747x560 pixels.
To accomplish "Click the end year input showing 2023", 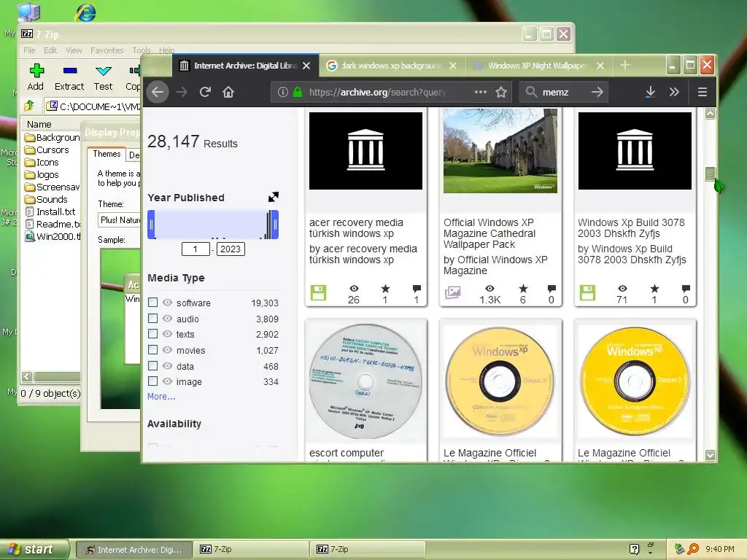I will tap(231, 249).
